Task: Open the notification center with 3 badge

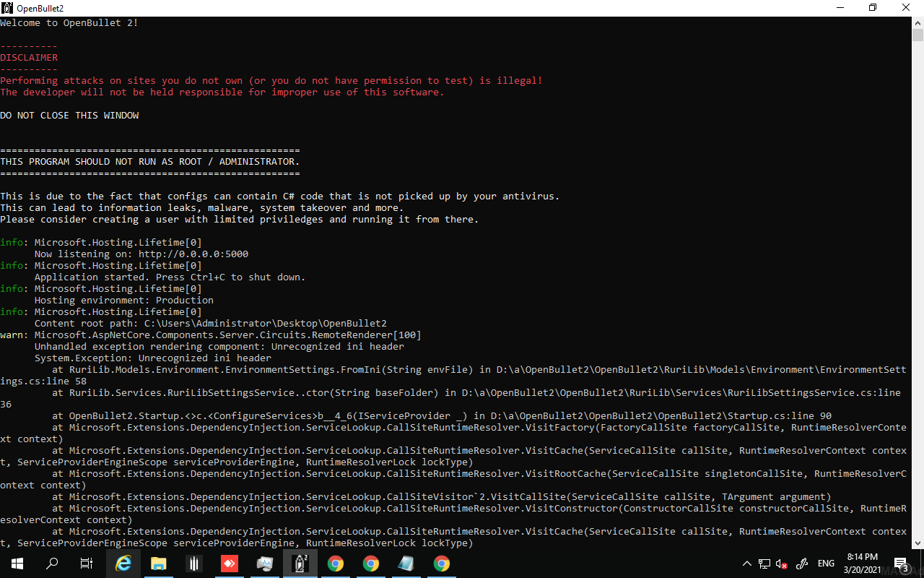Action: coord(901,564)
